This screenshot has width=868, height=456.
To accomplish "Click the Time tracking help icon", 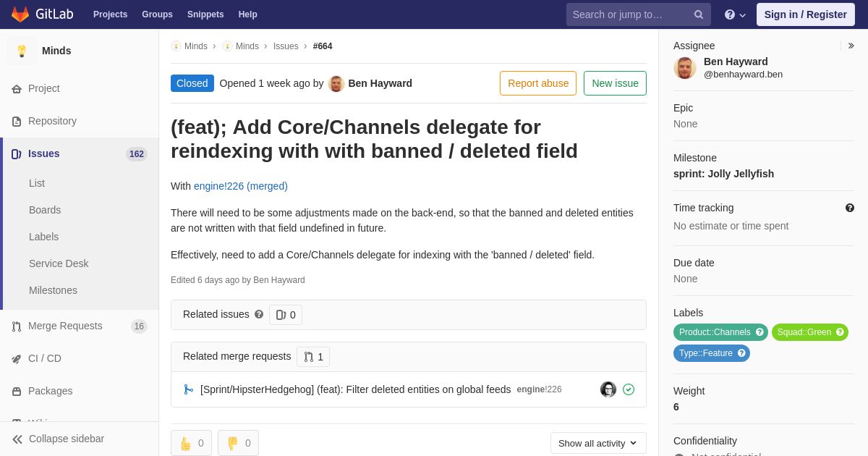I will pyautogui.click(x=850, y=208).
